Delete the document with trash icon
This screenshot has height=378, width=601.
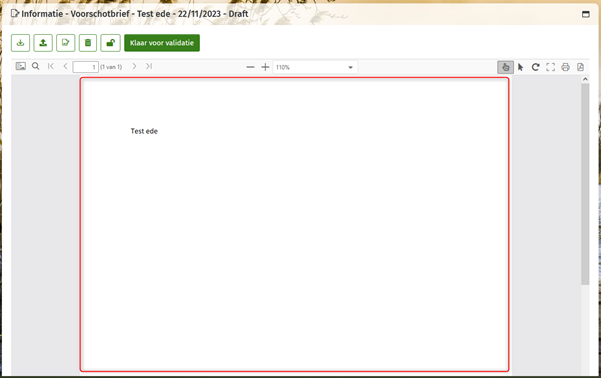[88, 43]
